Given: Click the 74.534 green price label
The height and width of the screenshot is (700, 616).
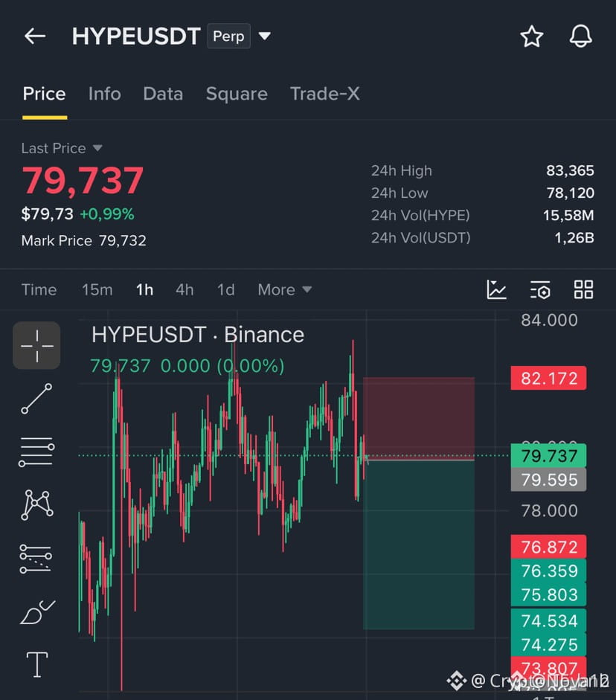Looking at the screenshot, I should (x=548, y=621).
